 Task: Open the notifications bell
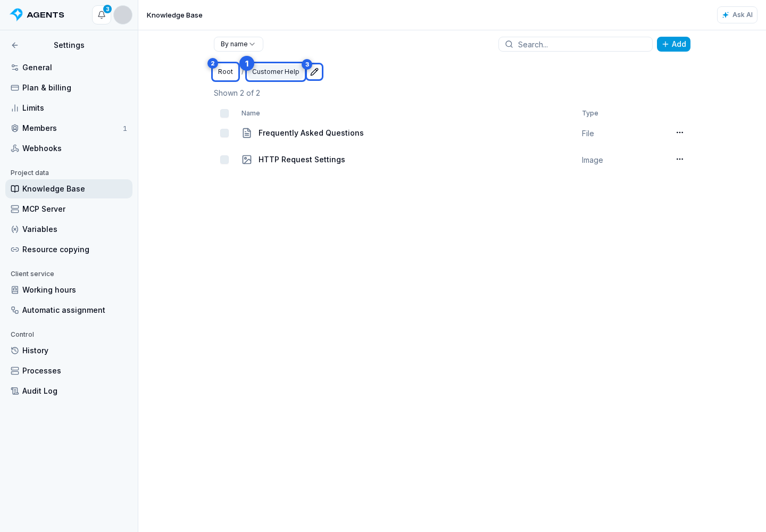[x=102, y=15]
